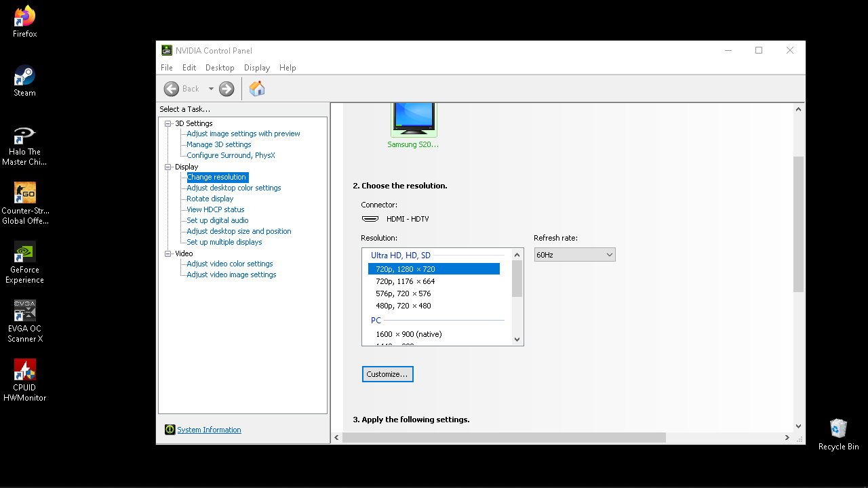Image resolution: width=868 pixels, height=488 pixels.
Task: Click main panel vertical scroll down arrow
Action: (799, 426)
